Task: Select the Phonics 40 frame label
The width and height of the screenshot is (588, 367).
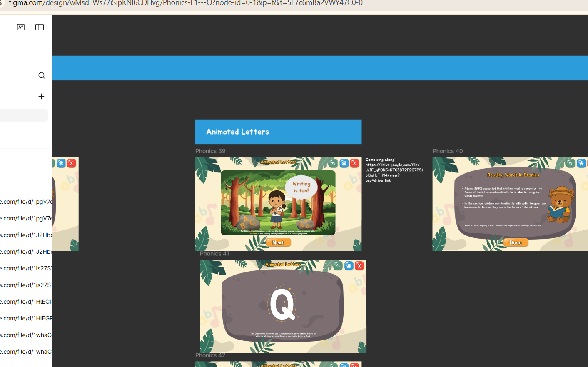Action: (x=448, y=151)
